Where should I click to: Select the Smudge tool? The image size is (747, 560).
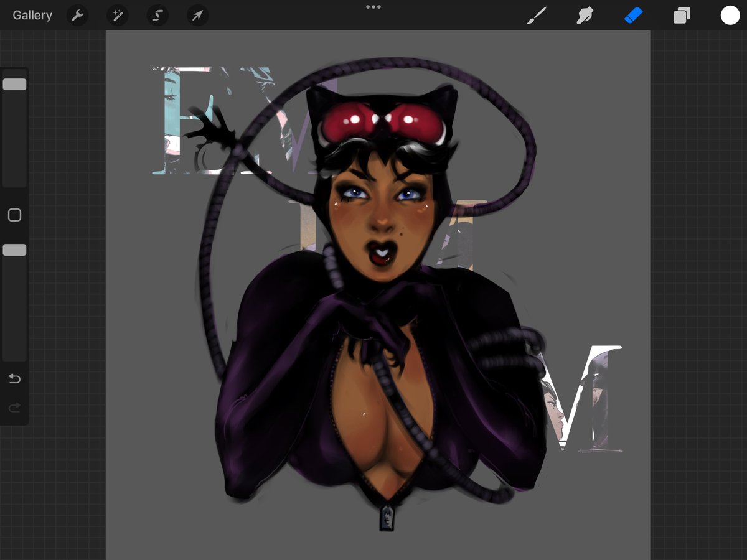(585, 16)
